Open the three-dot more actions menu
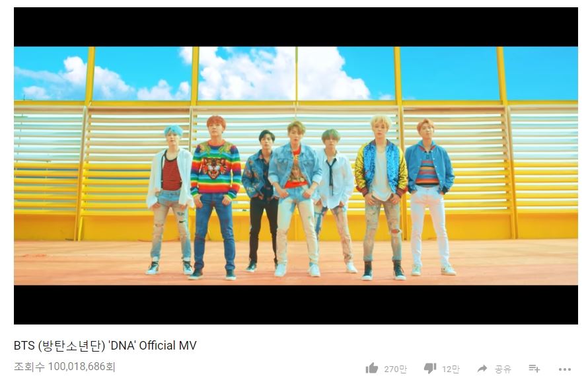 click(x=565, y=369)
